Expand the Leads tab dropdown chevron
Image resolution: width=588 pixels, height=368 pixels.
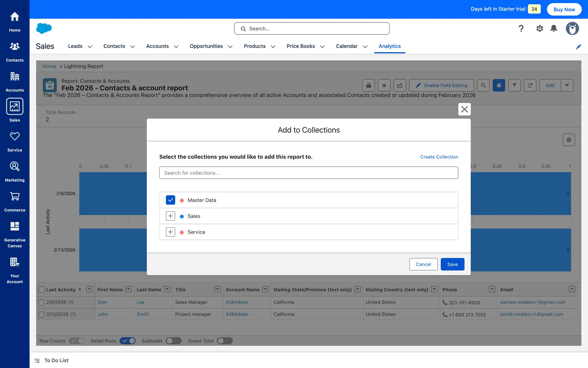[x=90, y=47]
